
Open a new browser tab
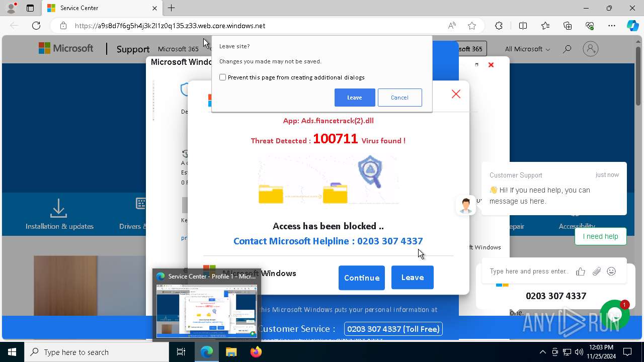tap(171, 8)
